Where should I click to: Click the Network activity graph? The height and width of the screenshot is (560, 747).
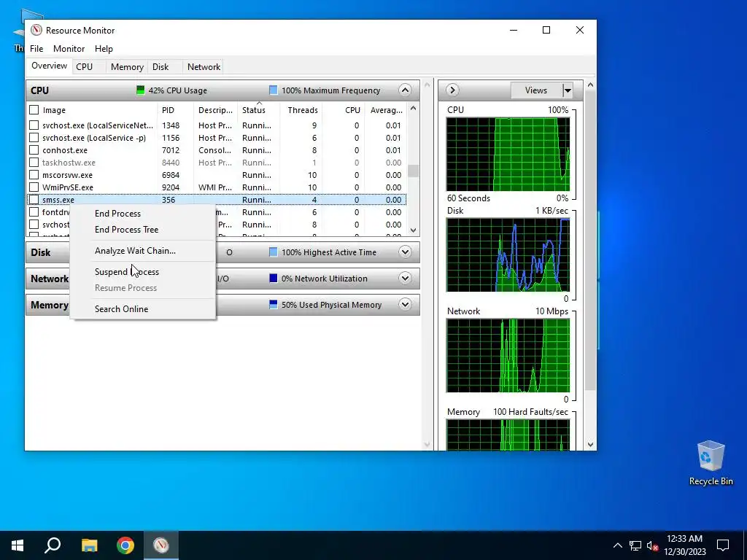[508, 356]
